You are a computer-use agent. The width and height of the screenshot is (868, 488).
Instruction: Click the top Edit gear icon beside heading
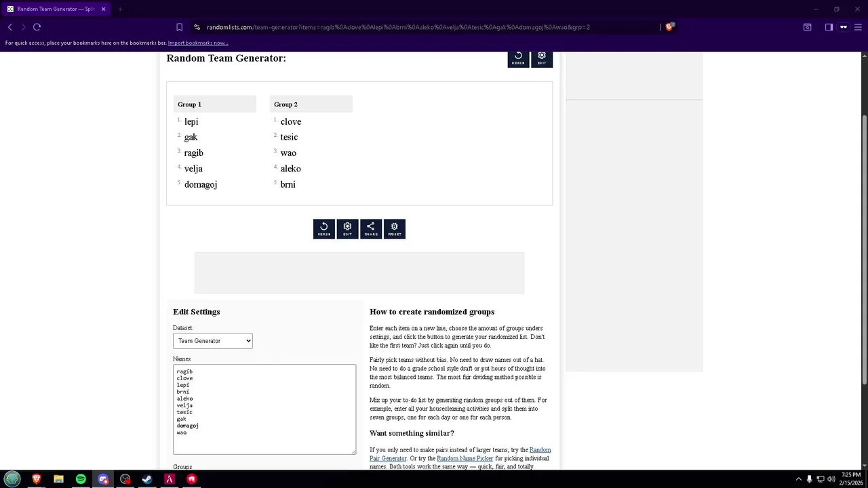tap(542, 59)
